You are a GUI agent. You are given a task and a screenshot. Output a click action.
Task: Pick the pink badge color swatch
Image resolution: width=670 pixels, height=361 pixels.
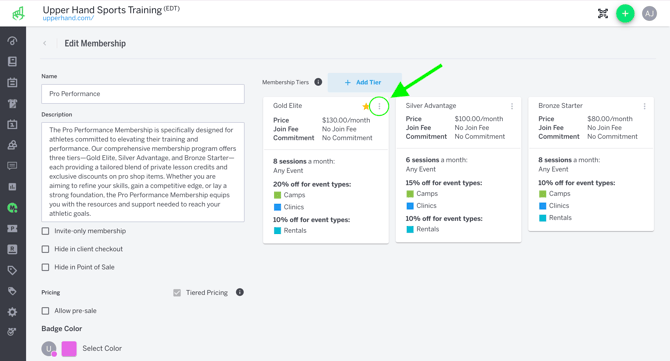point(69,349)
